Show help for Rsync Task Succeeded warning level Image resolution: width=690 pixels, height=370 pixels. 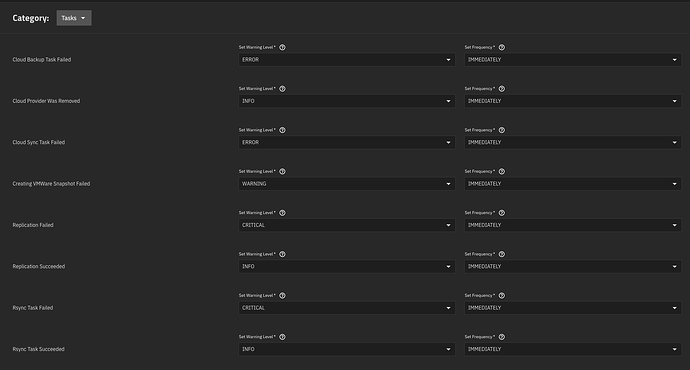283,337
